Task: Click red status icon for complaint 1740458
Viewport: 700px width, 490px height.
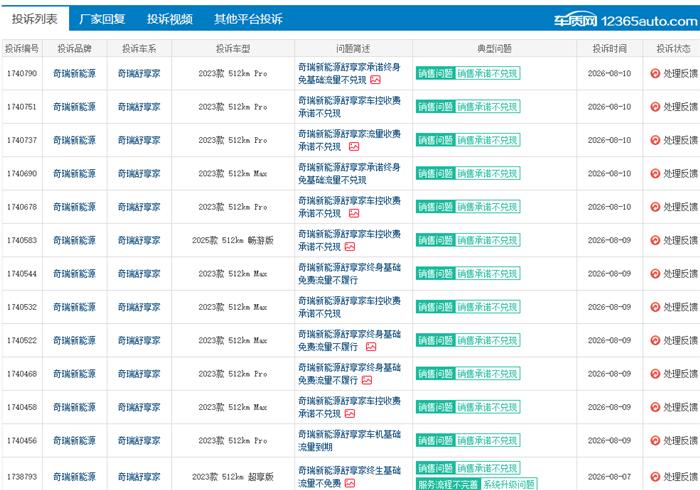Action: [x=655, y=407]
